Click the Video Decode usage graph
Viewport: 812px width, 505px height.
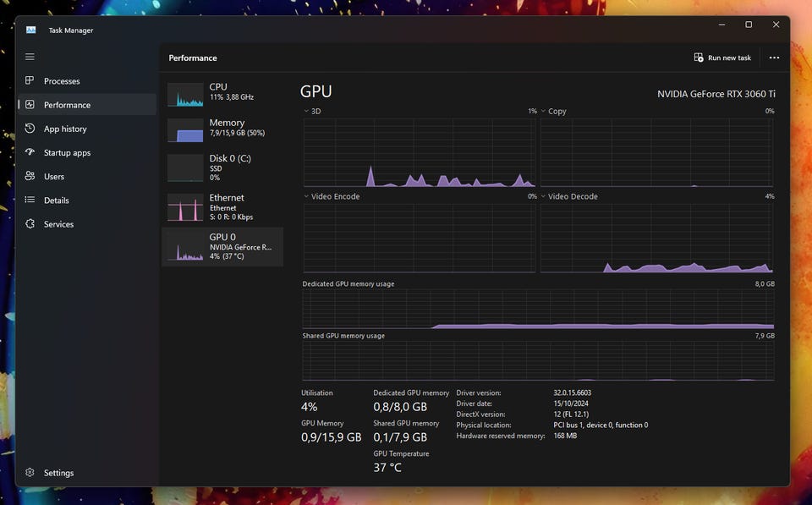656,239
